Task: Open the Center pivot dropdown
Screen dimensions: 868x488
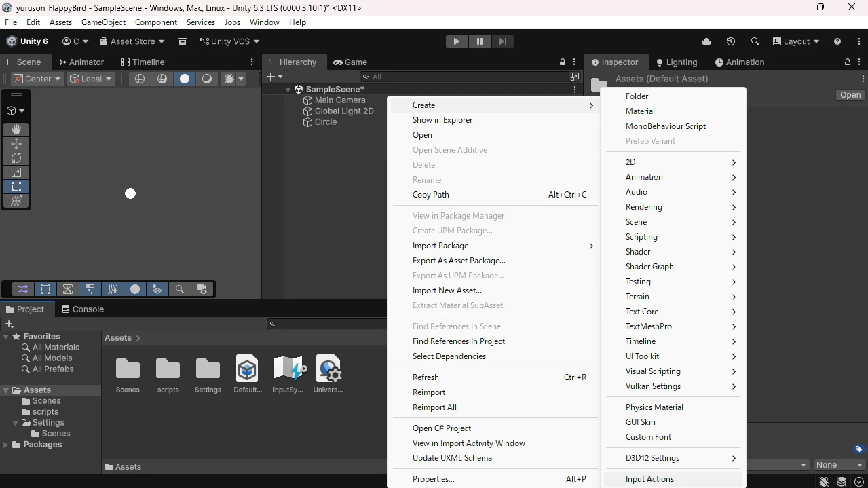Action: [37, 79]
